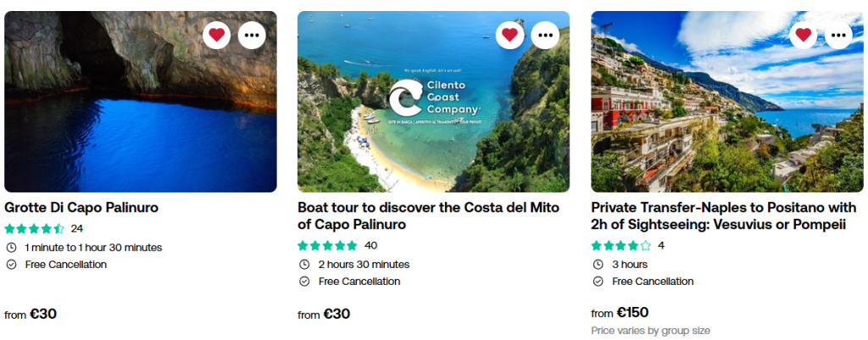Click five-star rating with 40 reviews
This screenshot has height=340, width=868.
click(x=328, y=245)
